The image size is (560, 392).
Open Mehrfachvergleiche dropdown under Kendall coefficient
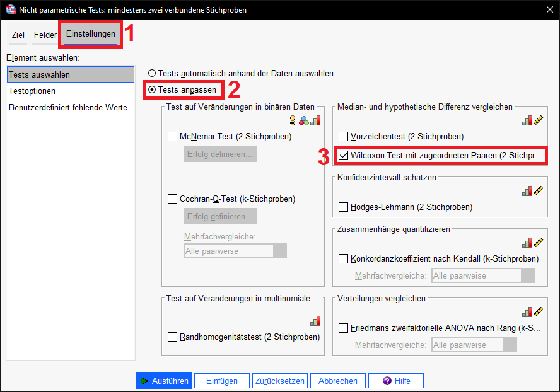483,275
